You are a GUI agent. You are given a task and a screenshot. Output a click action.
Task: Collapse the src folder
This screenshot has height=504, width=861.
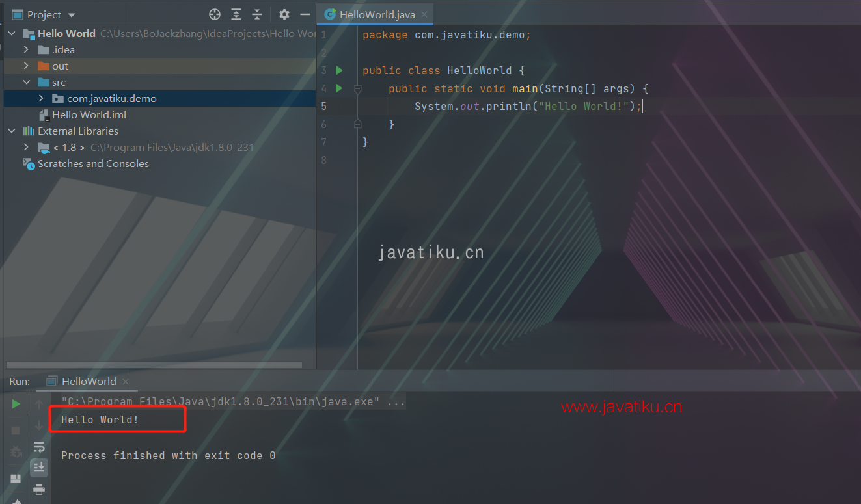click(x=26, y=82)
